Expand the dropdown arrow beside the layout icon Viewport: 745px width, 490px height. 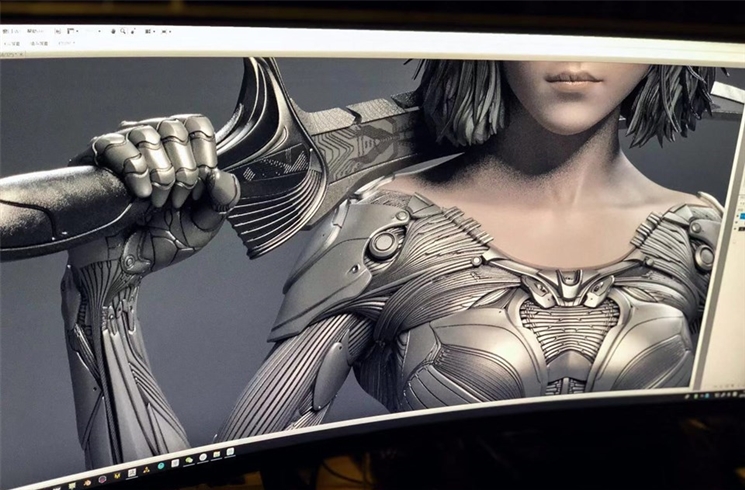coord(77,31)
